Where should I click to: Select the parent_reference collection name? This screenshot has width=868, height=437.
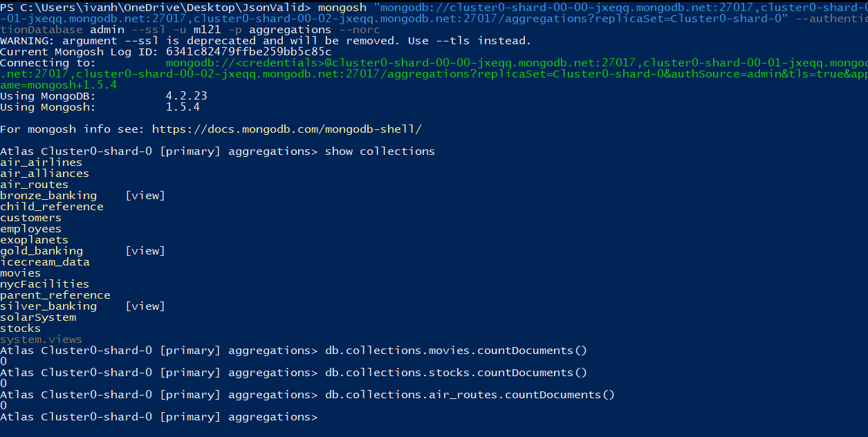(x=55, y=295)
